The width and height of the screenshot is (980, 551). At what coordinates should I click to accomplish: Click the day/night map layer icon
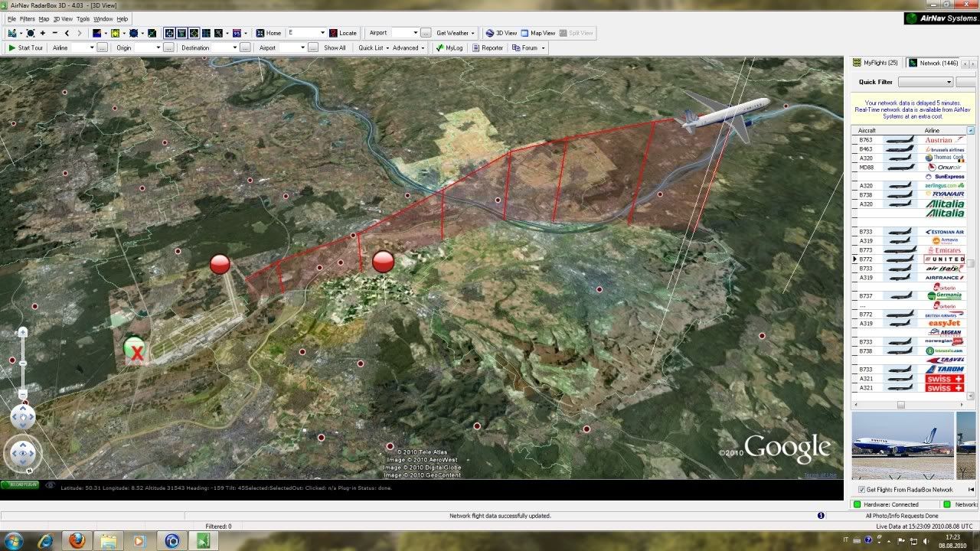(96, 33)
